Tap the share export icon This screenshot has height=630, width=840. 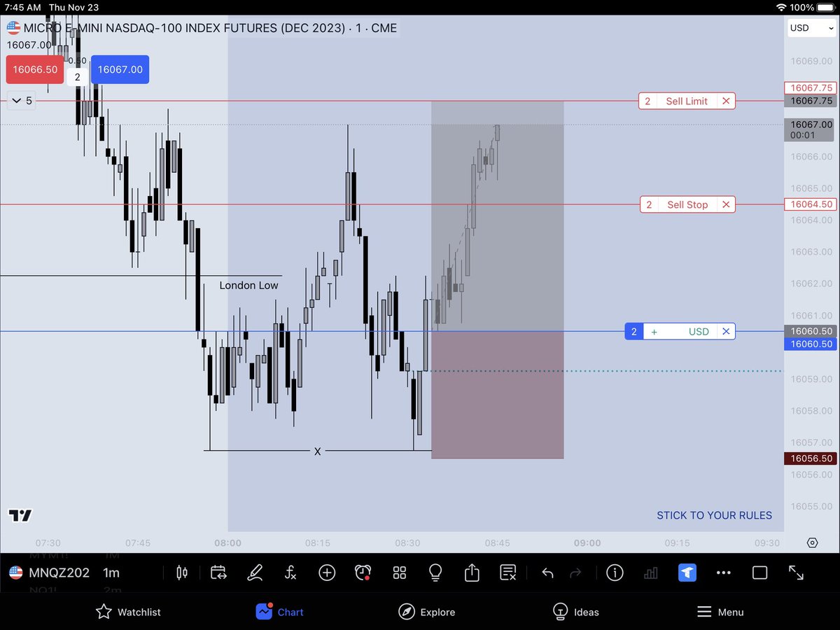(x=472, y=572)
